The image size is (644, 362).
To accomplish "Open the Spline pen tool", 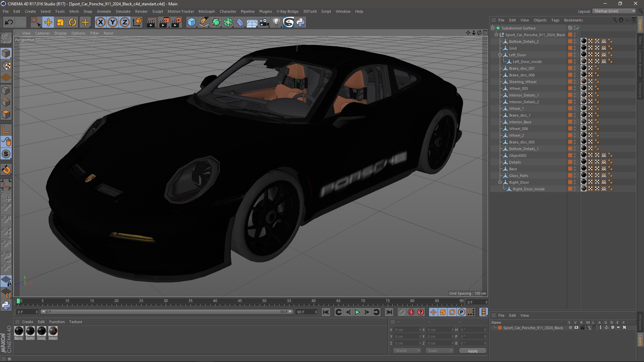I will coord(204,22).
